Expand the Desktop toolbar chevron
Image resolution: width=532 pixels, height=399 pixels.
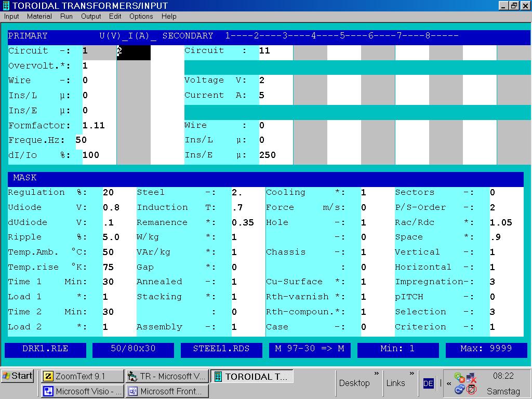click(x=377, y=374)
